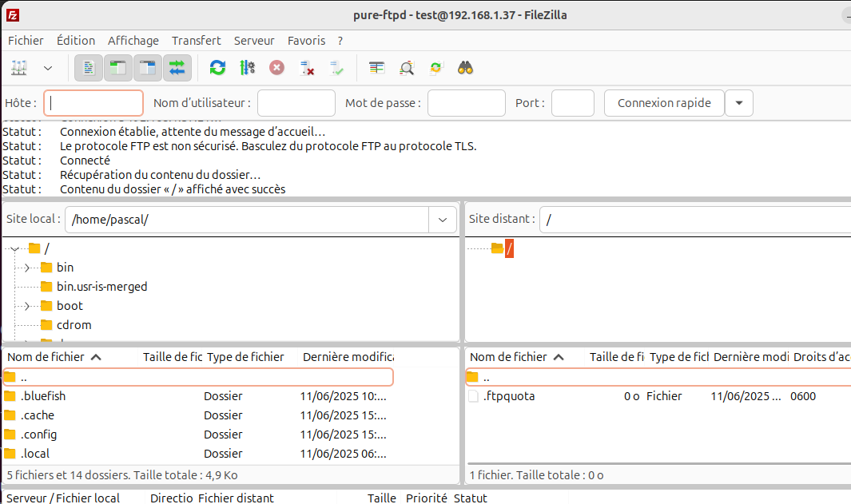Sort local list by Dernière modification
851x504 pixels.
point(348,357)
